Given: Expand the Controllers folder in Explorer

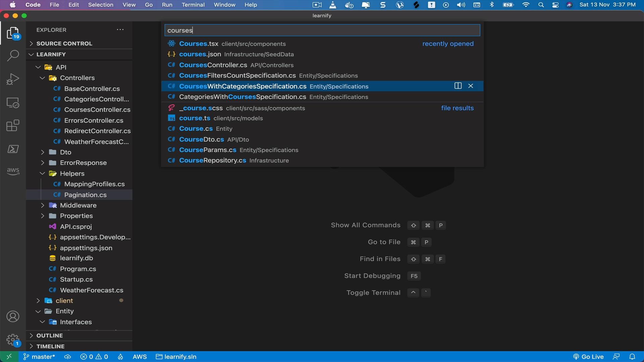Looking at the screenshot, I should [x=77, y=78].
